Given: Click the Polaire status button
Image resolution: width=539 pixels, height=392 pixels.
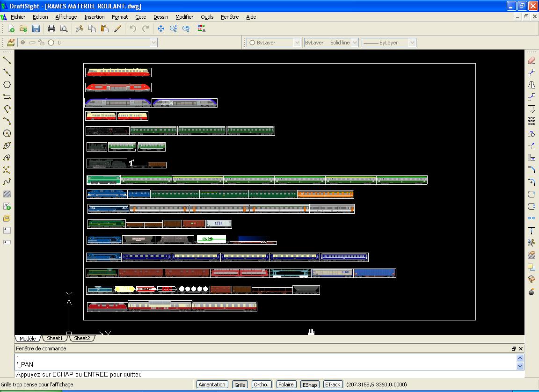Looking at the screenshot, I should click(x=286, y=385).
